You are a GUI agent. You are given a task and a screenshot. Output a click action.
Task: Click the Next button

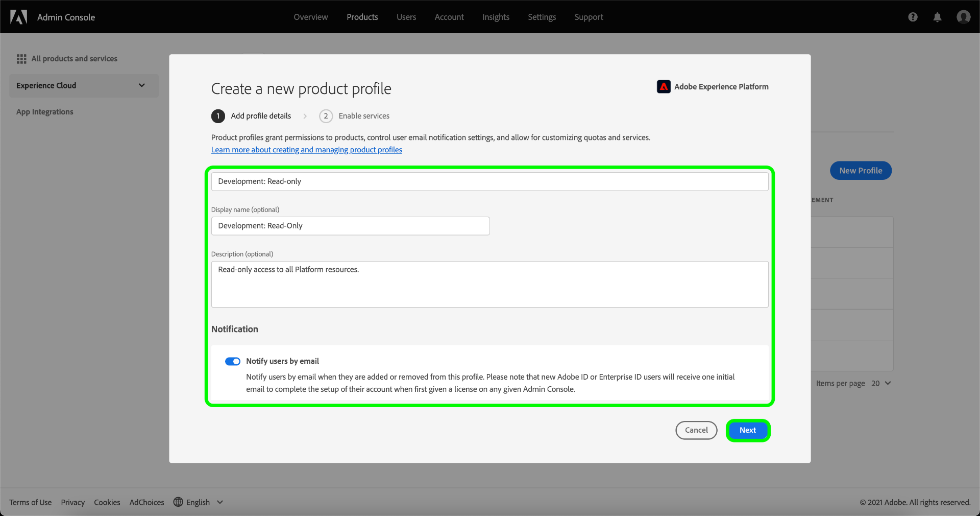(748, 430)
